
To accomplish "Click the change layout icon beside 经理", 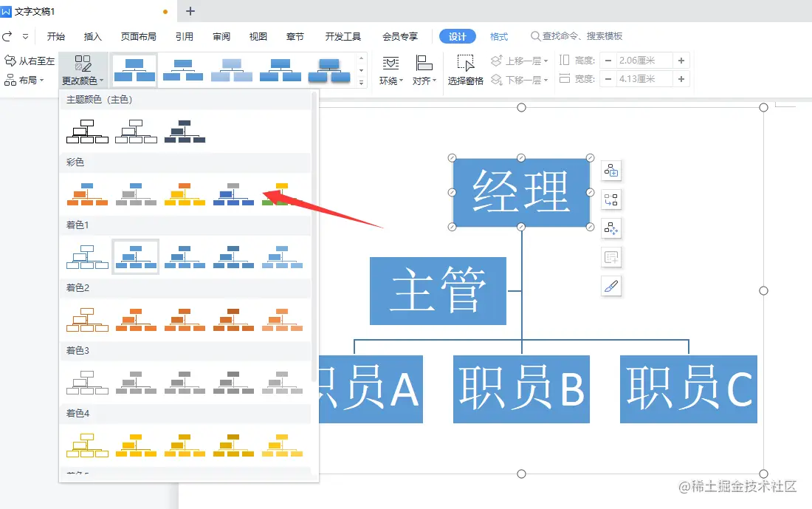I will [611, 199].
